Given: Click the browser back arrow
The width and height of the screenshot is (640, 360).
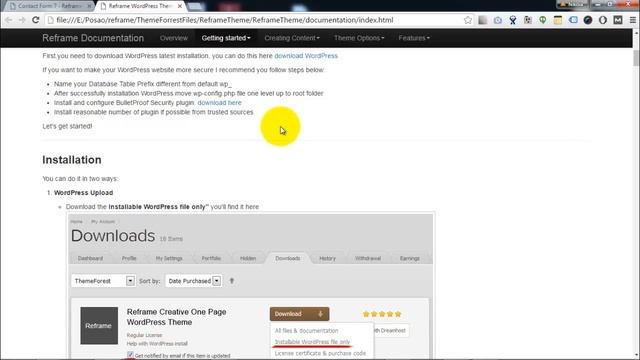Looking at the screenshot, I should pos(9,20).
